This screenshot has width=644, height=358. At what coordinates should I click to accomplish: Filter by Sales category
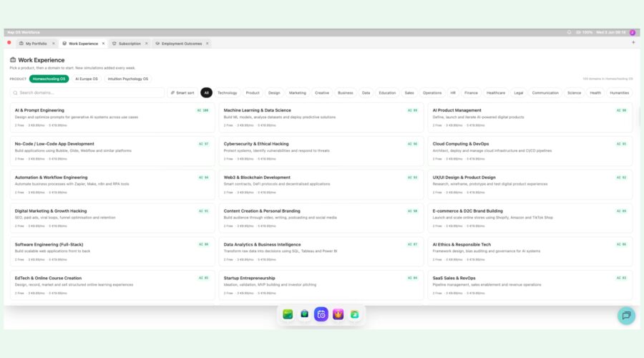(409, 93)
